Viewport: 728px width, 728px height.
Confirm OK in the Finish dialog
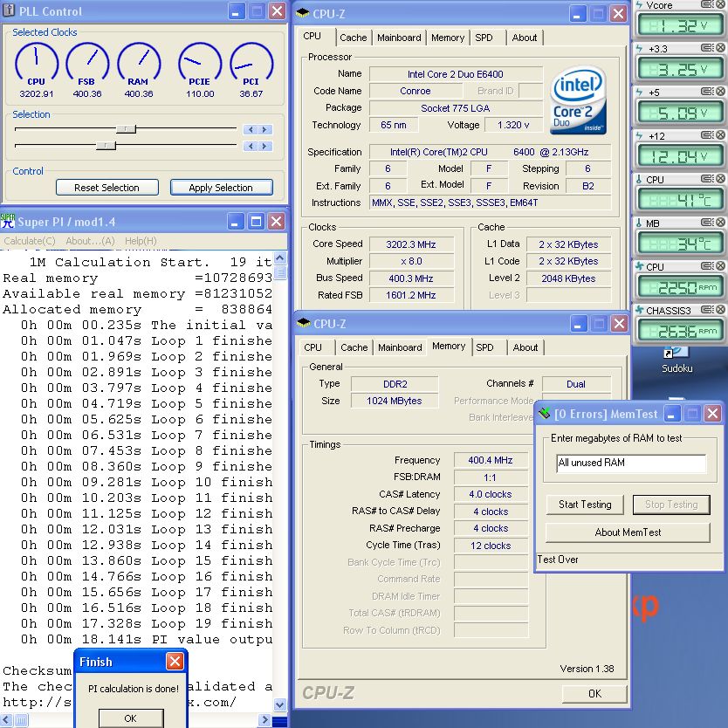(130, 718)
